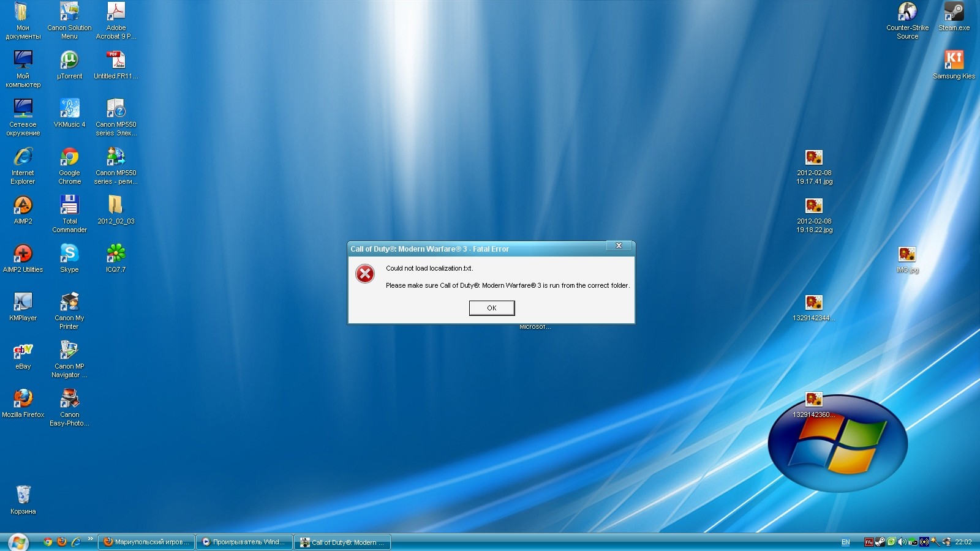Click the taskbar clock showing 22:02
Viewport: 980px width, 551px height.
[x=963, y=542]
